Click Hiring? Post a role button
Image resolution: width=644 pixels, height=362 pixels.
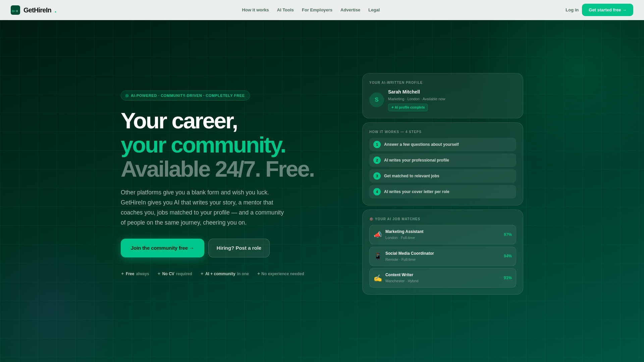click(239, 248)
